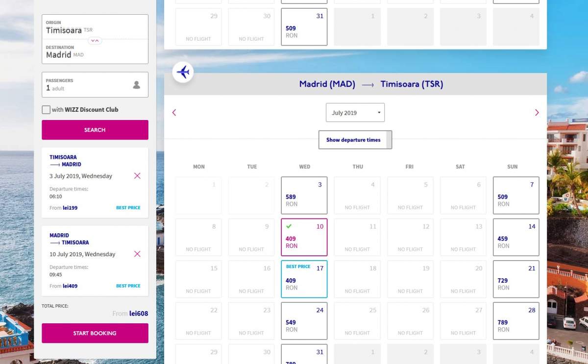Image resolution: width=588 pixels, height=364 pixels.
Task: Open the Passengers selector
Action: point(95,85)
